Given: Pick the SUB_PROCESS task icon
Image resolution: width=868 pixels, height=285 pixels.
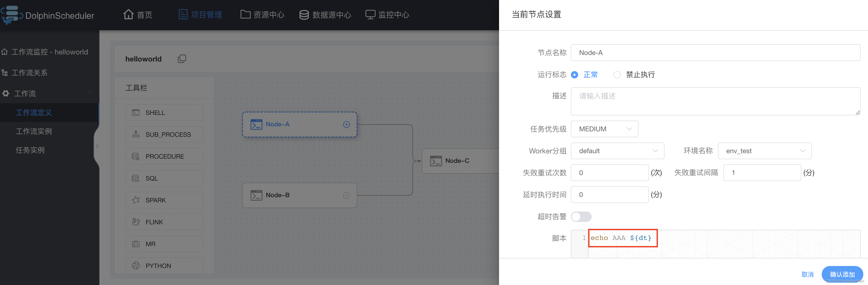Looking at the screenshot, I should [136, 135].
